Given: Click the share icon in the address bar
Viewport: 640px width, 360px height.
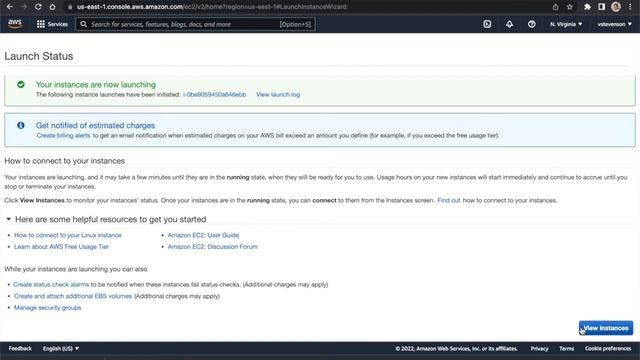Looking at the screenshot, I should [x=555, y=7].
